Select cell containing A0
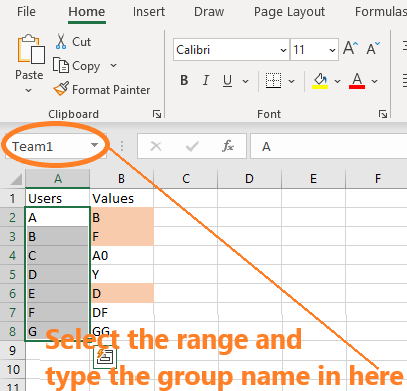Screen dimensions: 407x391 122,255
